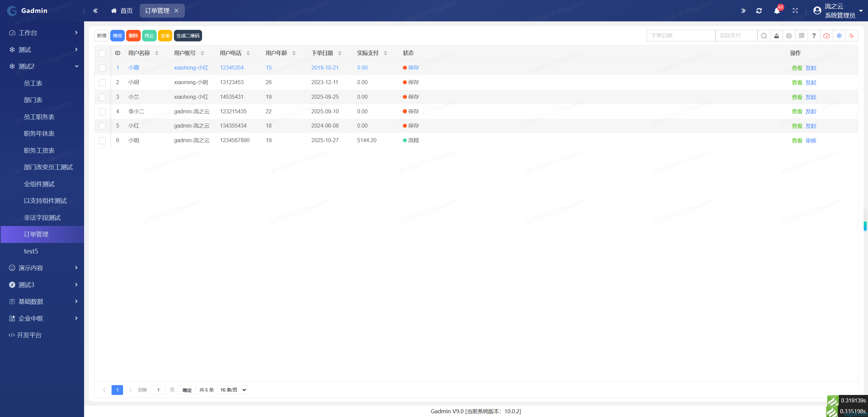Check the row checkbox for order ID 3
Viewport: 868px width, 417px height.
(102, 97)
